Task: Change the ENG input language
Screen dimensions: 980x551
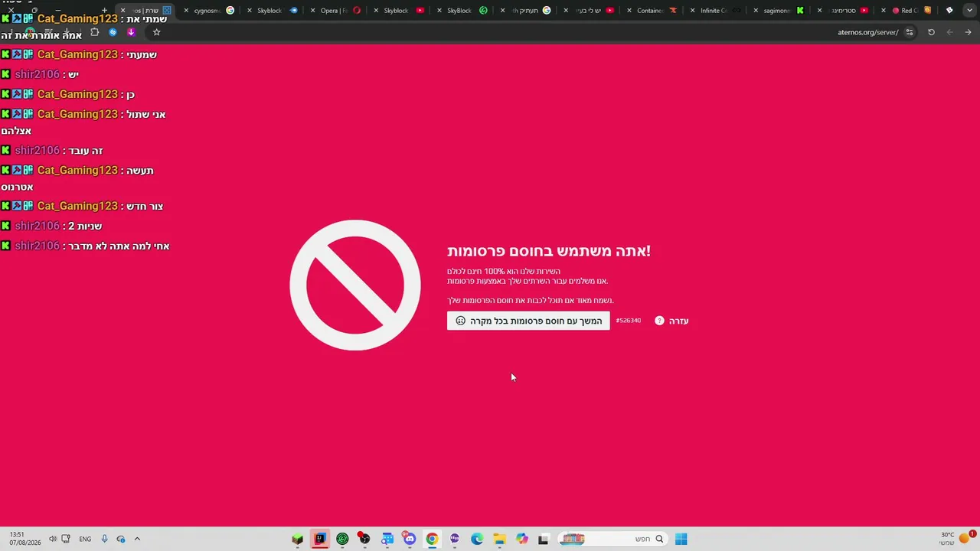Action: coord(85,539)
